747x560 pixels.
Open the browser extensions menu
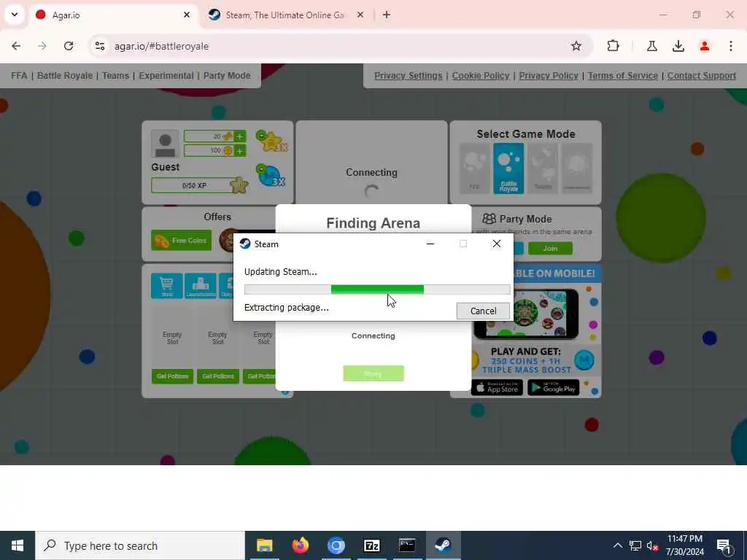point(613,46)
